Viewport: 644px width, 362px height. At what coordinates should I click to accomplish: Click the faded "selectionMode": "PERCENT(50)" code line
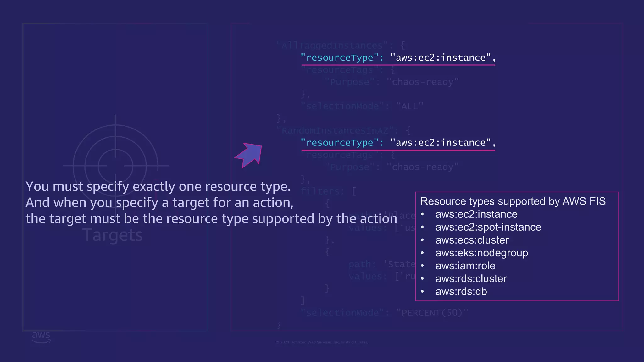385,313
